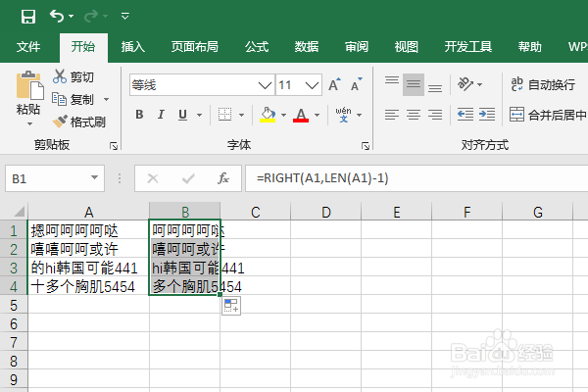The width and height of the screenshot is (588, 392).
Task: Activate the 格式刷 format painter
Action: click(x=78, y=122)
